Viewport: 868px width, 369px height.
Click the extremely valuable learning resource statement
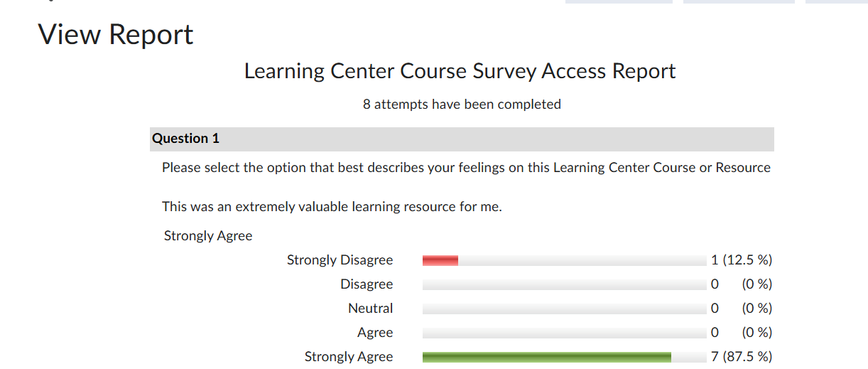(x=332, y=207)
